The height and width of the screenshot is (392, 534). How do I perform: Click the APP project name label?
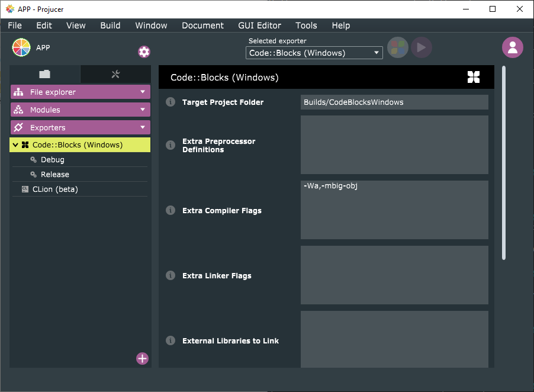click(x=43, y=48)
